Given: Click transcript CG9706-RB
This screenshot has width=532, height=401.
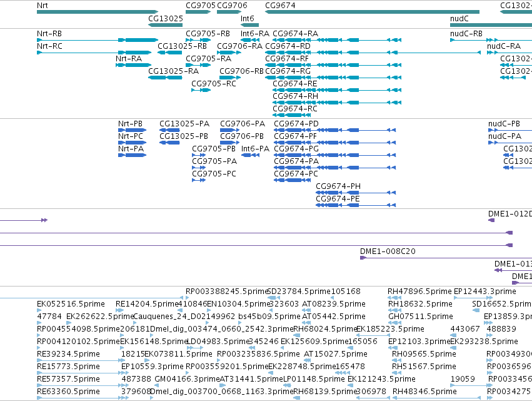Looking at the screenshot, I should pos(231,78).
